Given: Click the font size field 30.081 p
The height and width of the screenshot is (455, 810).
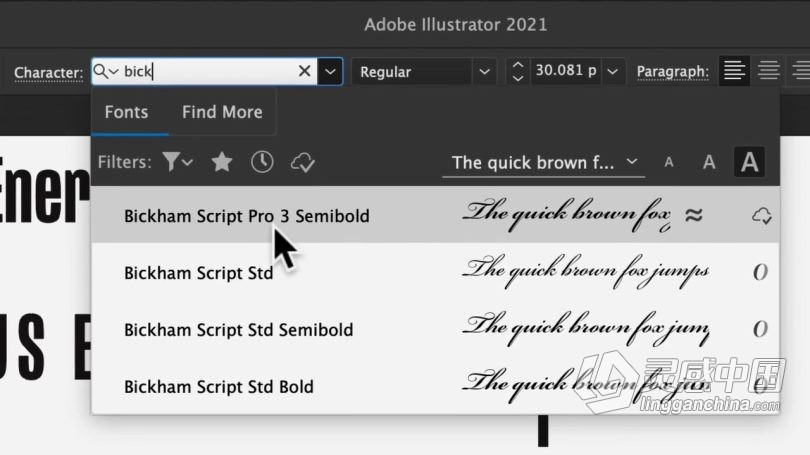Looking at the screenshot, I should click(x=566, y=71).
